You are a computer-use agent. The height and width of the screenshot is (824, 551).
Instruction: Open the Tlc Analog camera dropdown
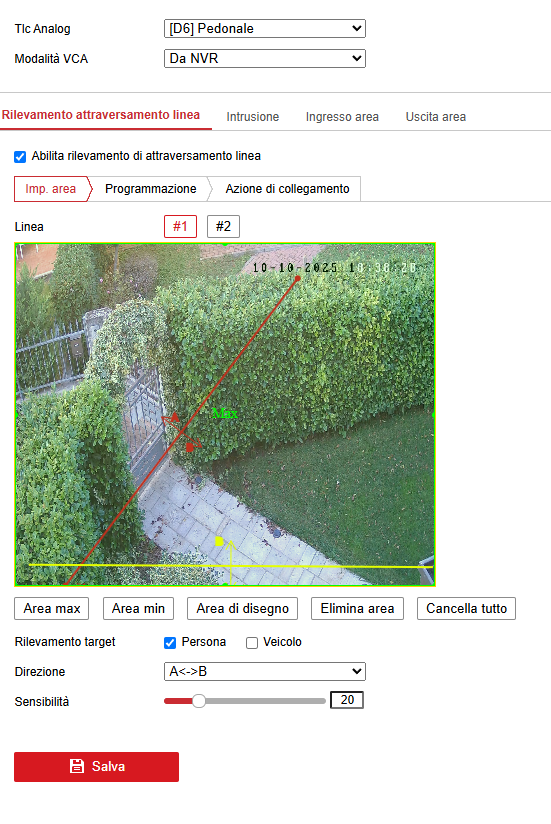pos(265,28)
